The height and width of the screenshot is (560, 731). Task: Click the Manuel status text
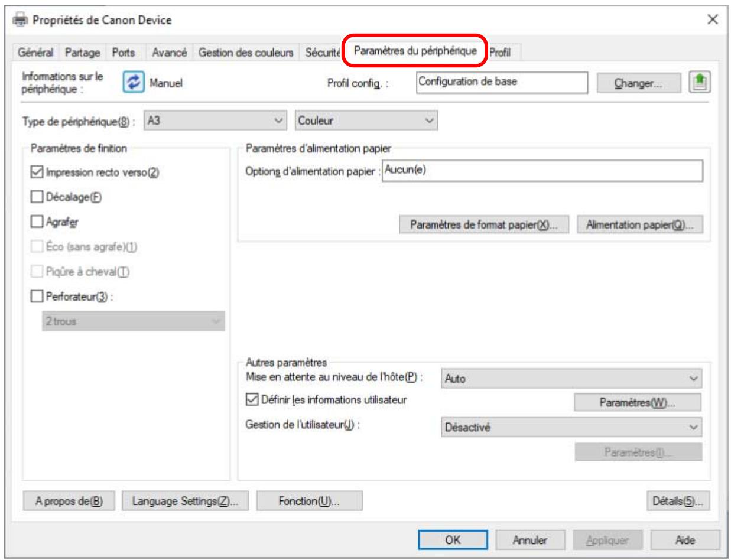pyautogui.click(x=165, y=84)
